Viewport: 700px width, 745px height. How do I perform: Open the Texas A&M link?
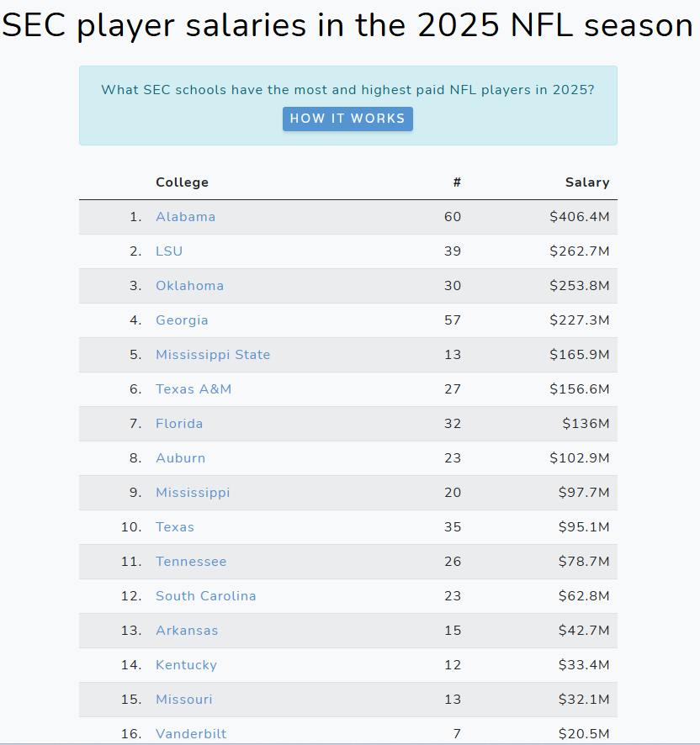pyautogui.click(x=194, y=389)
